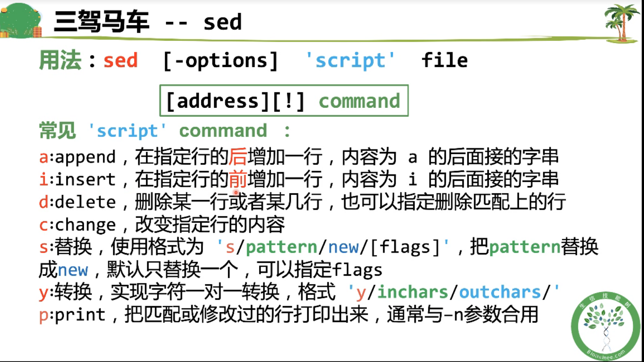Click '默认只替换一个' text

pyautogui.click(x=172, y=270)
